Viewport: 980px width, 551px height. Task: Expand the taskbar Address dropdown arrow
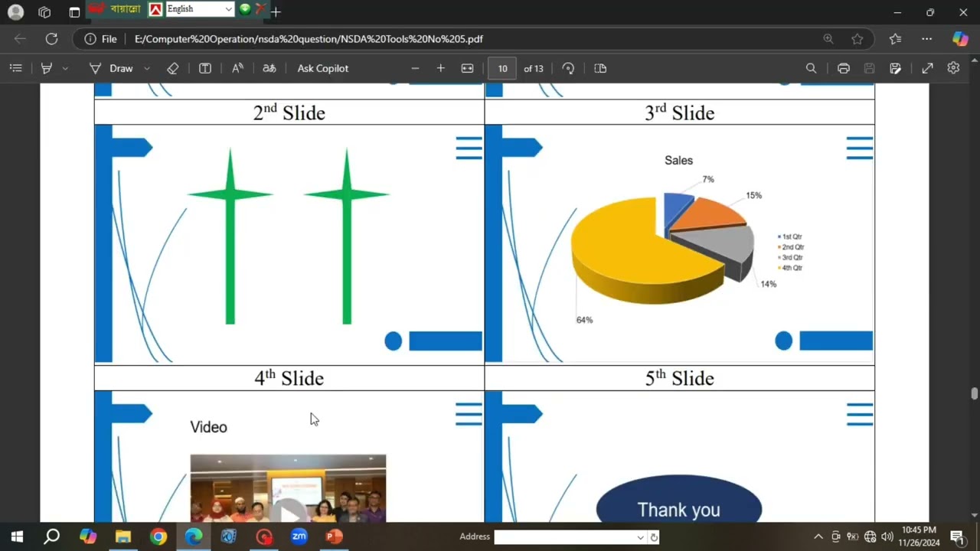(640, 537)
